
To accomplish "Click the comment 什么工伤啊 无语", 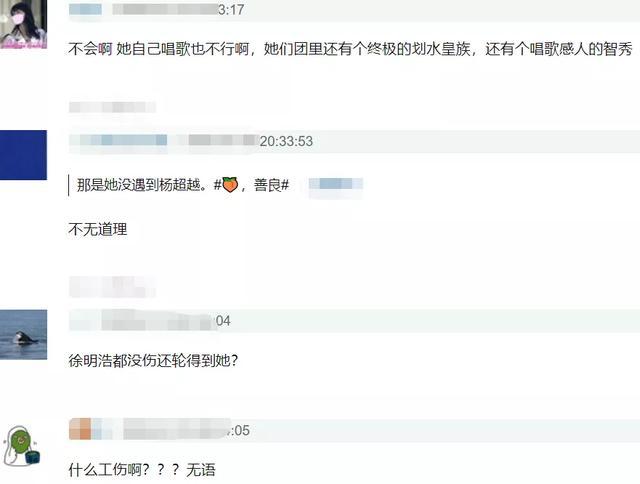I will click(x=142, y=470).
